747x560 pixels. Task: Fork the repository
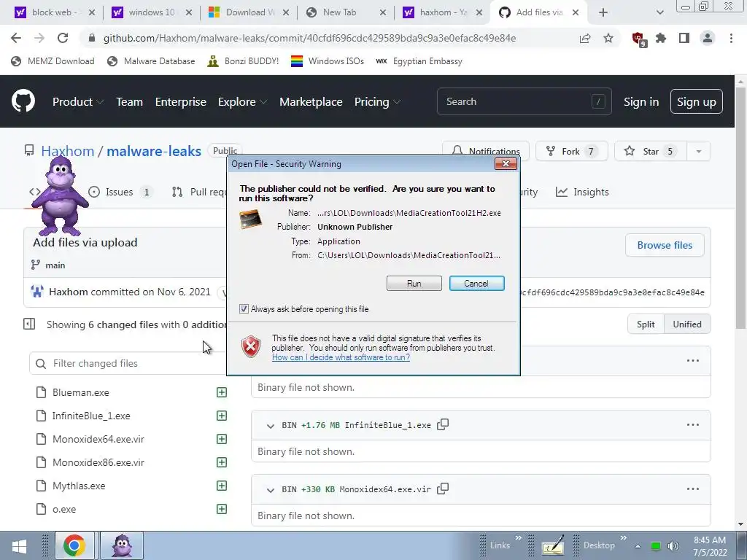click(571, 152)
